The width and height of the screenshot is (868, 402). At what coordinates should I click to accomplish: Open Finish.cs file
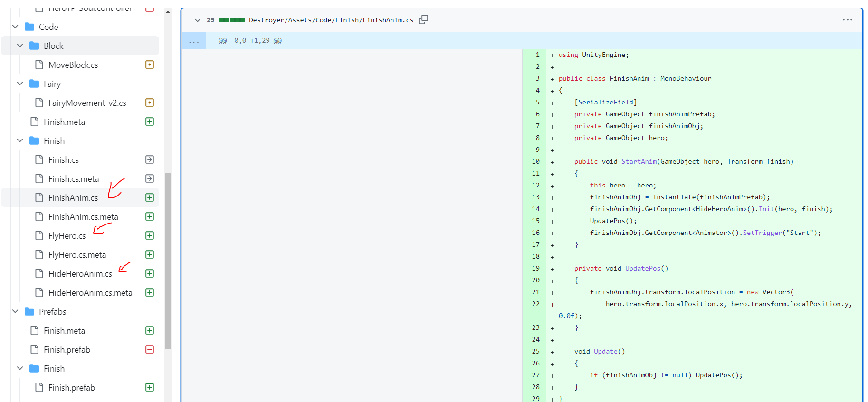64,160
